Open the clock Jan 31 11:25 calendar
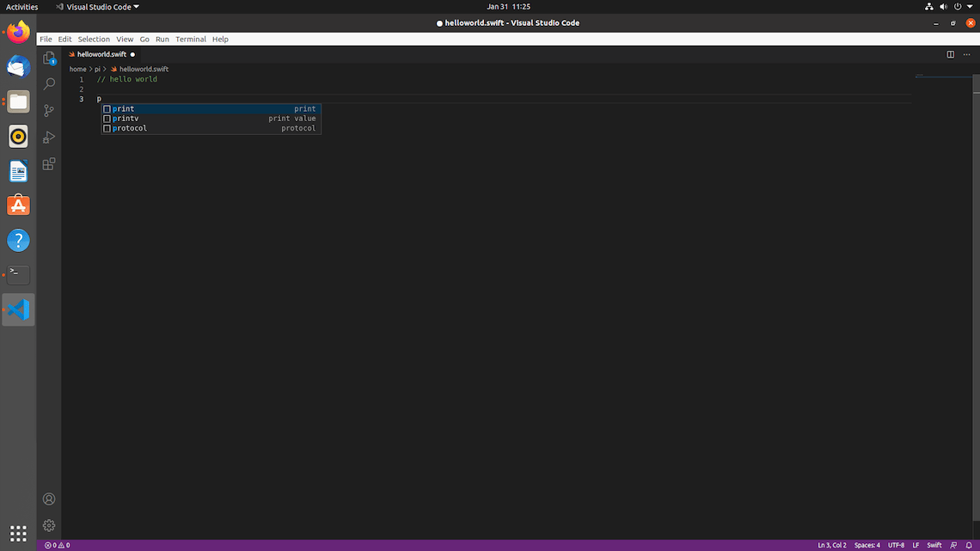This screenshot has width=980, height=551. point(509,7)
